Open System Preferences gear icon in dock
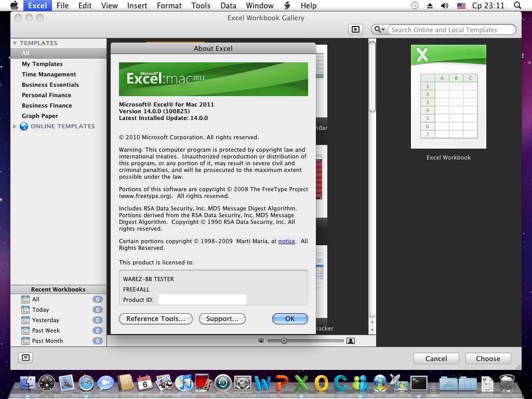Screen dimensions: 532x399 point(243,383)
